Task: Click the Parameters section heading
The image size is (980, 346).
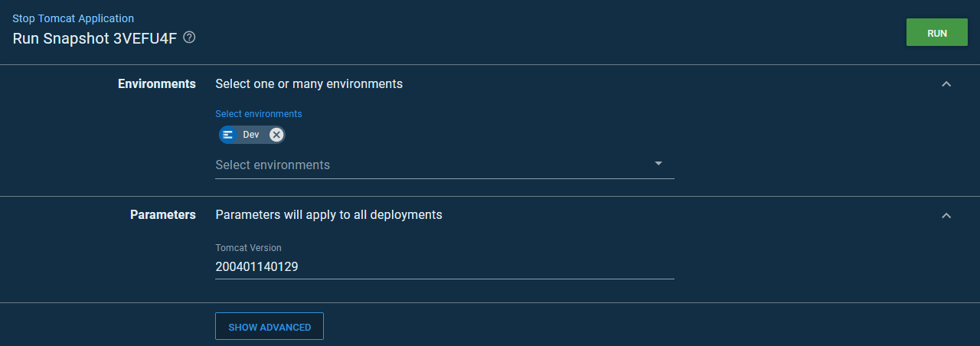Action: pyautogui.click(x=163, y=215)
